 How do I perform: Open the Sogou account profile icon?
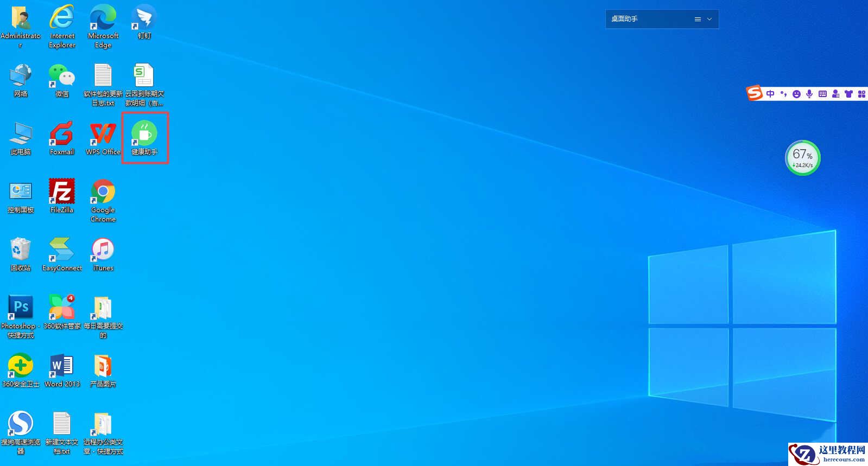coord(835,94)
